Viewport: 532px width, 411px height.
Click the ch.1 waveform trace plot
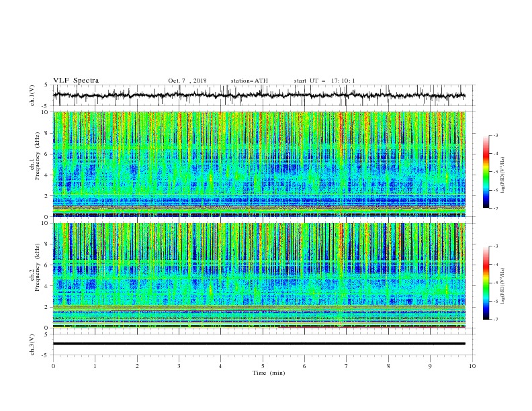pyautogui.click(x=259, y=95)
